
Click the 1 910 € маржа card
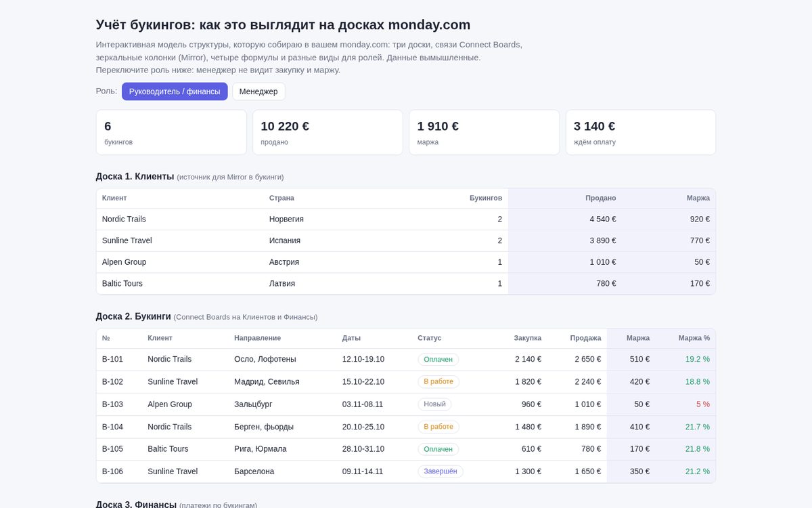pos(484,133)
